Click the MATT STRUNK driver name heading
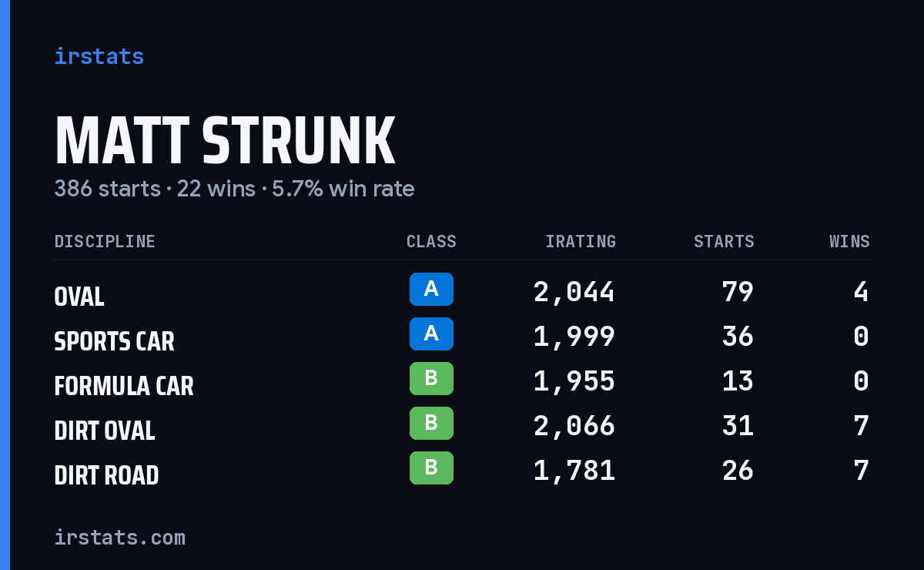924x570 pixels. pyautogui.click(x=225, y=141)
